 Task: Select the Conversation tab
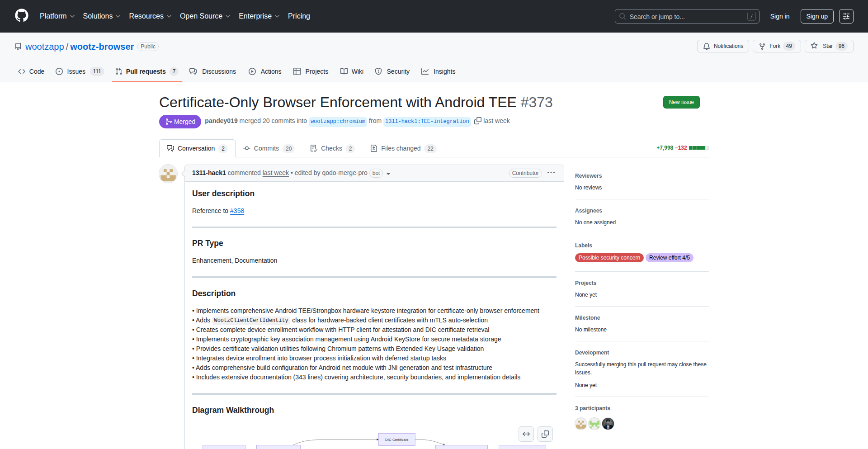[x=197, y=148]
